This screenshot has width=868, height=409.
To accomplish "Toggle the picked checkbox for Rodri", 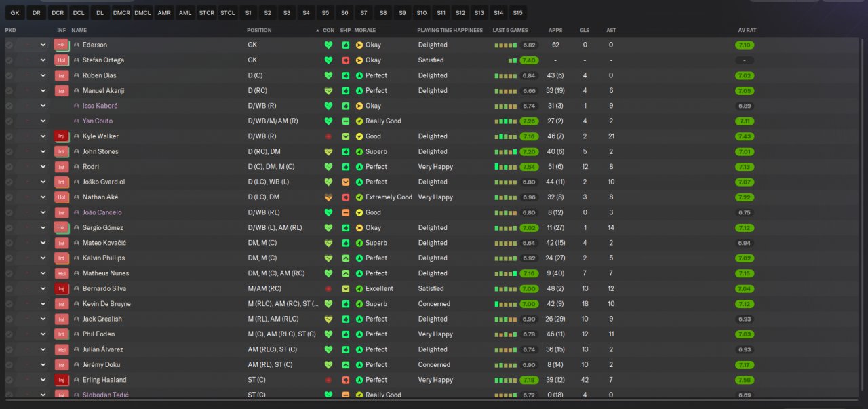I will tap(9, 167).
